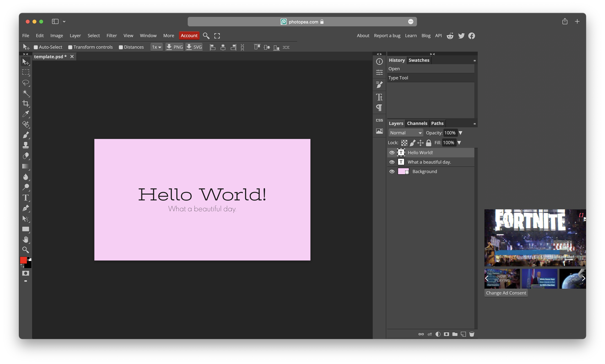Delete the selected layer using trash icon
The image size is (605, 364).
click(472, 334)
